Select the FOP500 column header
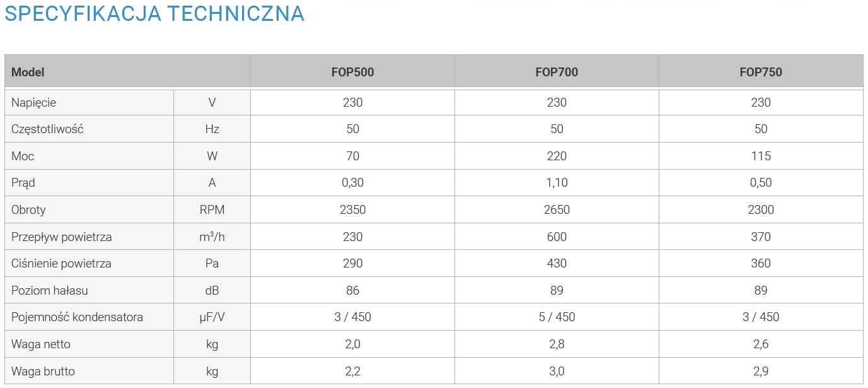Screen dimensions: 868x388 coord(352,72)
